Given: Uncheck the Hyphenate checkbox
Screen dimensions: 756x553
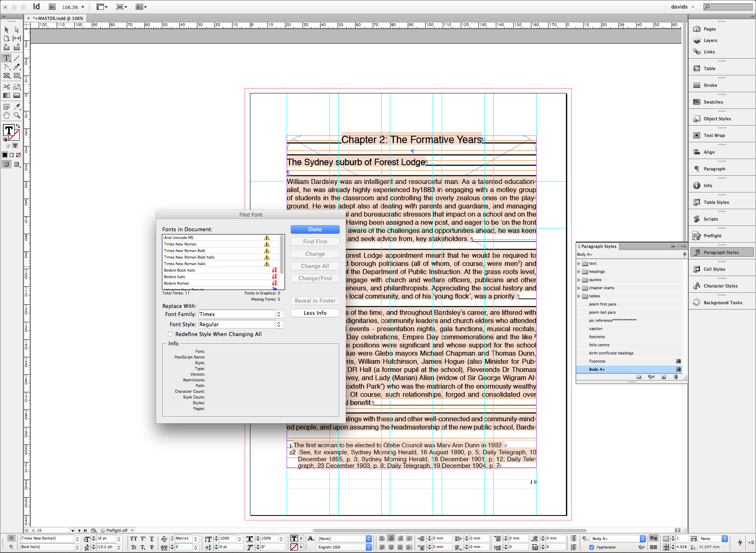Looking at the screenshot, I should [592, 547].
